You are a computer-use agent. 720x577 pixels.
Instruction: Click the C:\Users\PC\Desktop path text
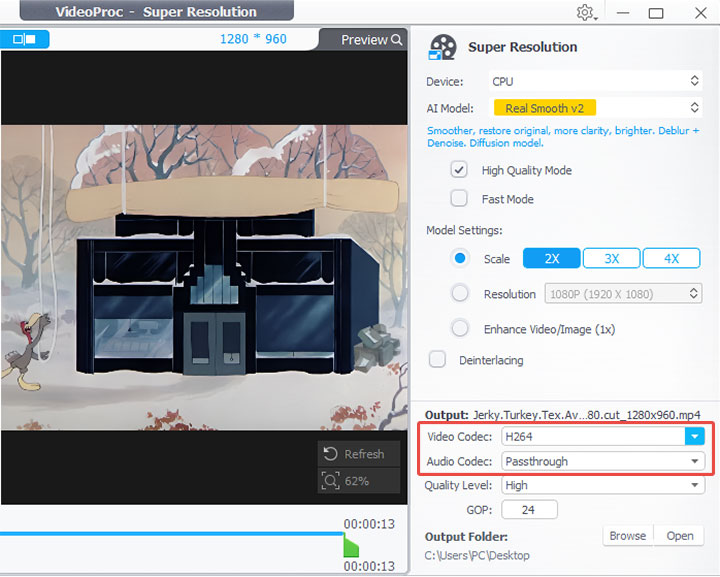(x=477, y=555)
